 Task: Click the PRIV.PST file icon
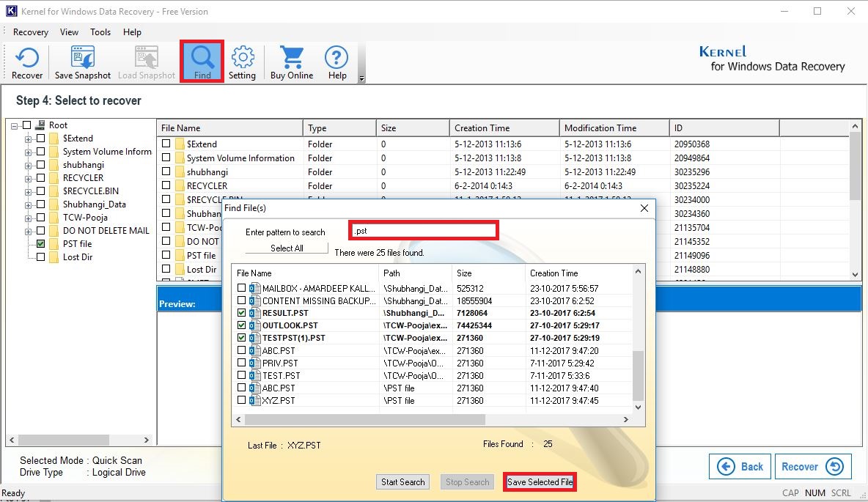[254, 363]
